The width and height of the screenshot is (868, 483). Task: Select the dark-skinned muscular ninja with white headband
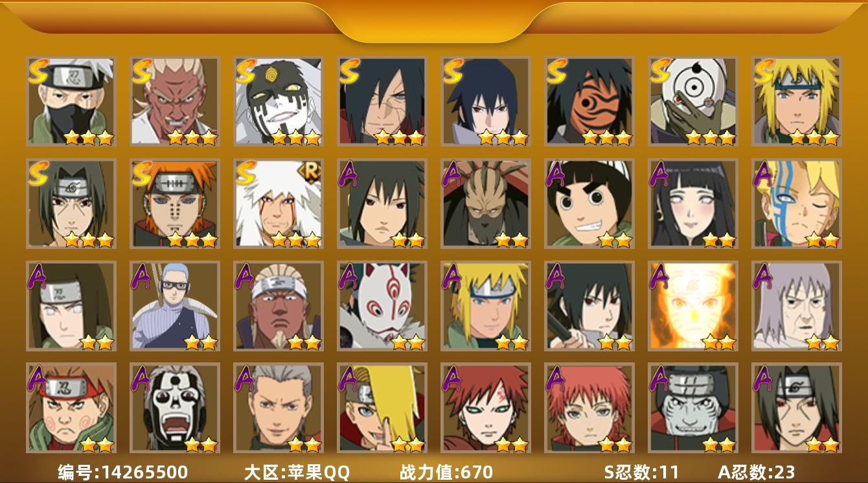pos(279,306)
